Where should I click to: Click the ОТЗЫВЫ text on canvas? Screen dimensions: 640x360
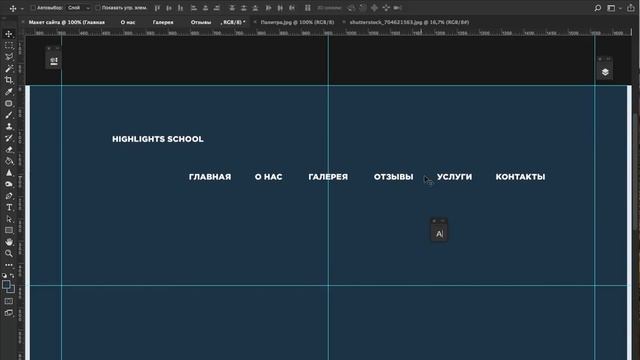tap(393, 177)
